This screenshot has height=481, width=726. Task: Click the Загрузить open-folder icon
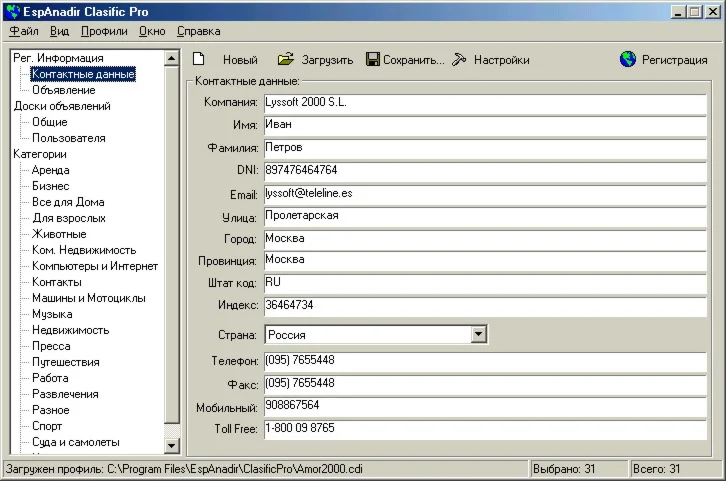[286, 59]
